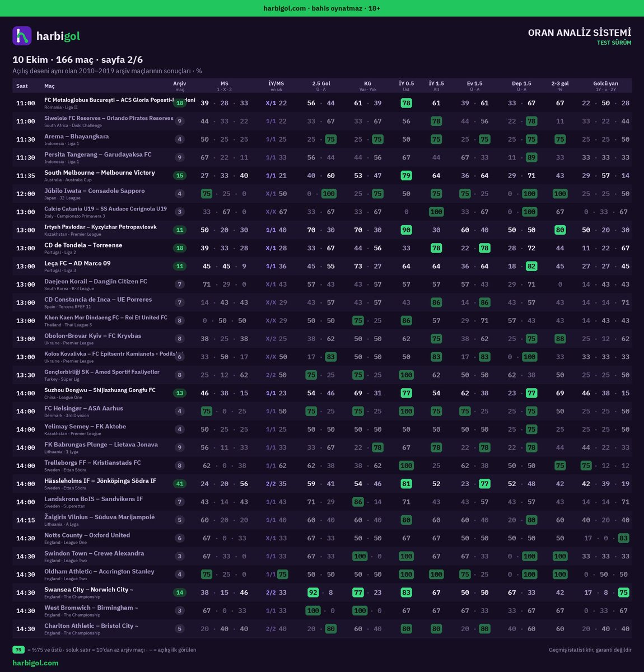Click the 'Ev 1.5' column header
Image resolution: width=644 pixels, height=672 pixels.
click(474, 83)
